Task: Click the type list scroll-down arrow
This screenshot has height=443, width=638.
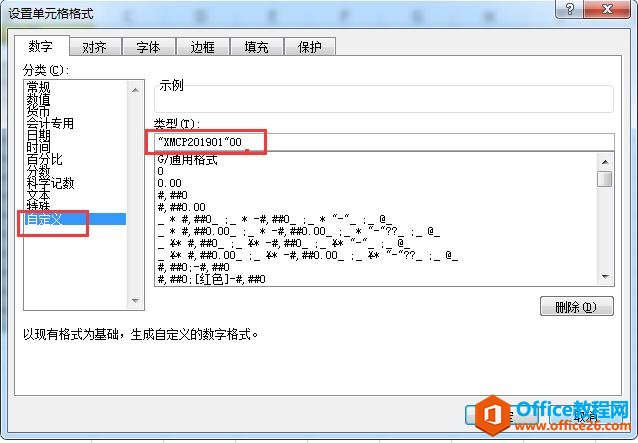Action: click(605, 277)
